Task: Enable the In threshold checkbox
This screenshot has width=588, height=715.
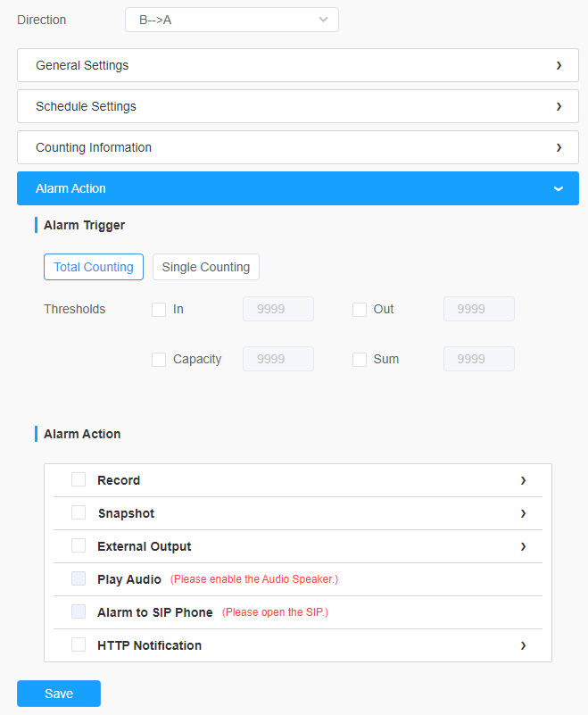Action: pyautogui.click(x=159, y=310)
